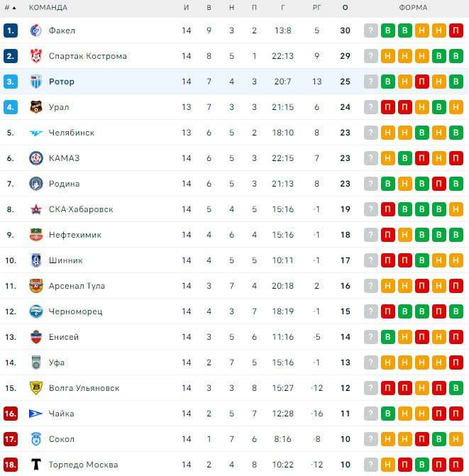The image size is (469, 476).
Task: Click the КАМАЗ club emblem
Action: [36, 158]
